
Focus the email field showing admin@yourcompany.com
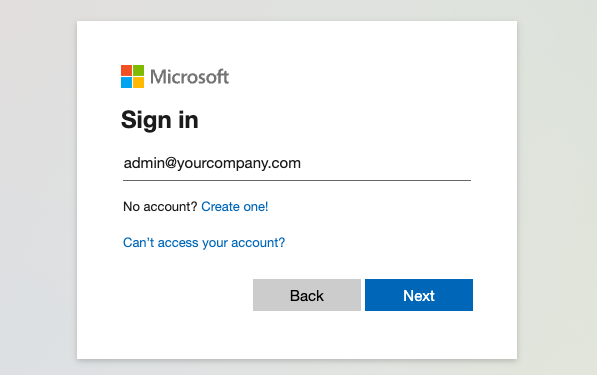click(297, 164)
